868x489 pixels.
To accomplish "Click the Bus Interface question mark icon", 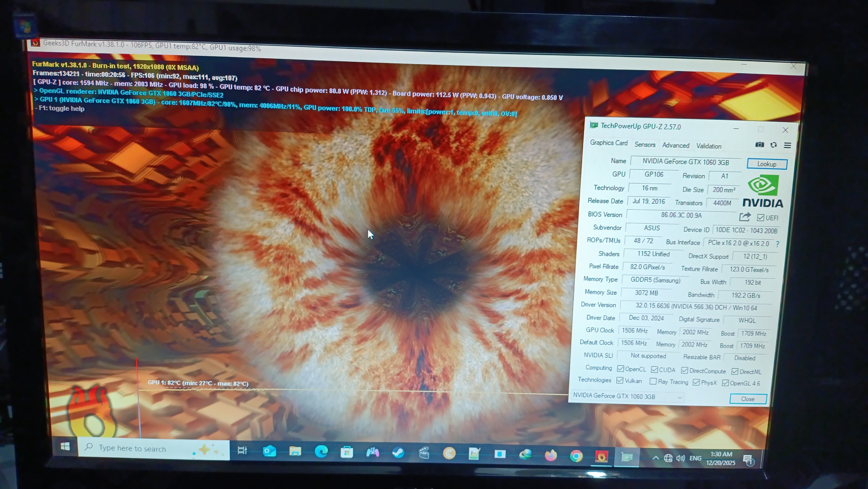I will 777,244.
